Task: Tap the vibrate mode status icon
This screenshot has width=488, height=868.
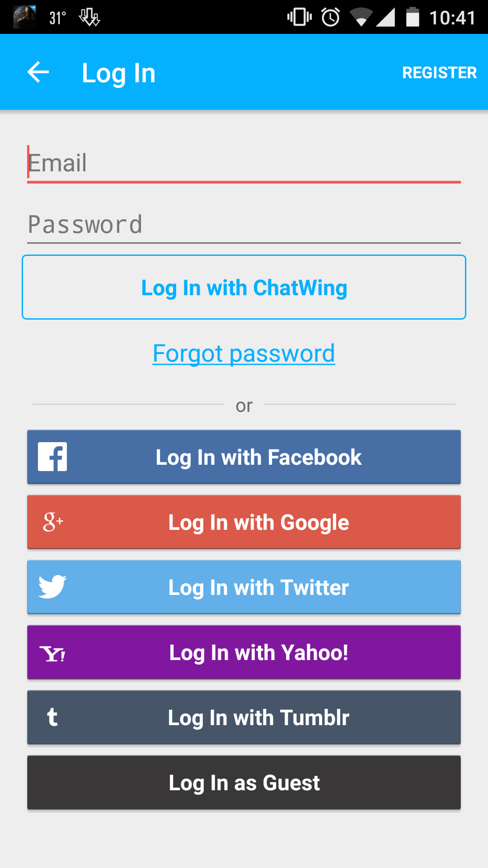Action: click(299, 17)
